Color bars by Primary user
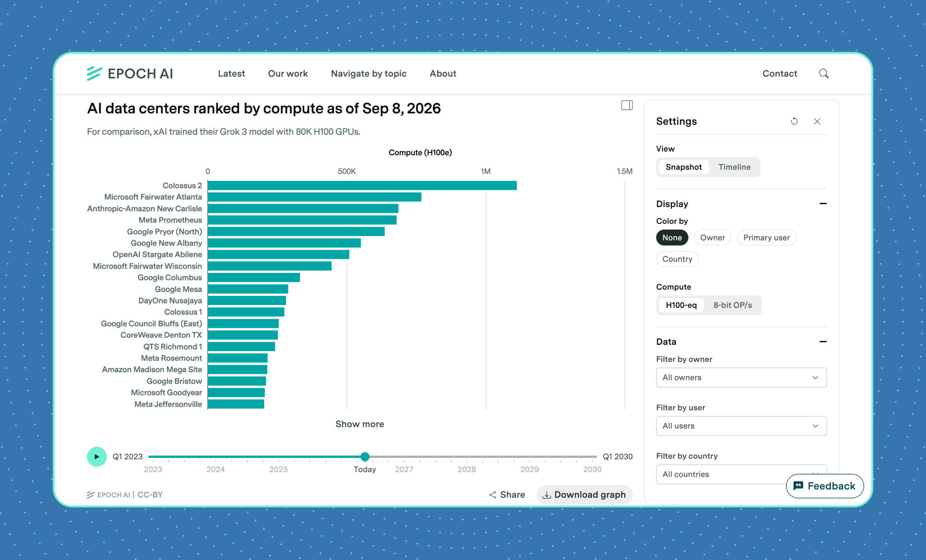 [x=766, y=237]
